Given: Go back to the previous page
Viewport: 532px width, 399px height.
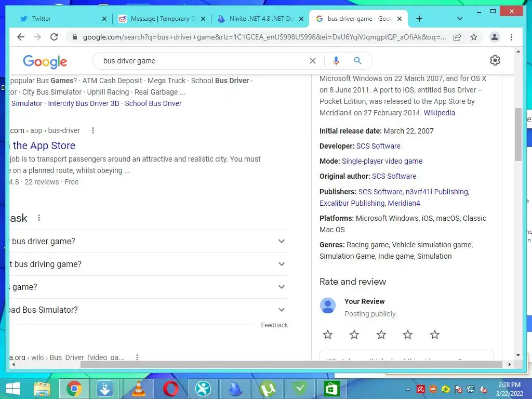Looking at the screenshot, I should click(21, 37).
